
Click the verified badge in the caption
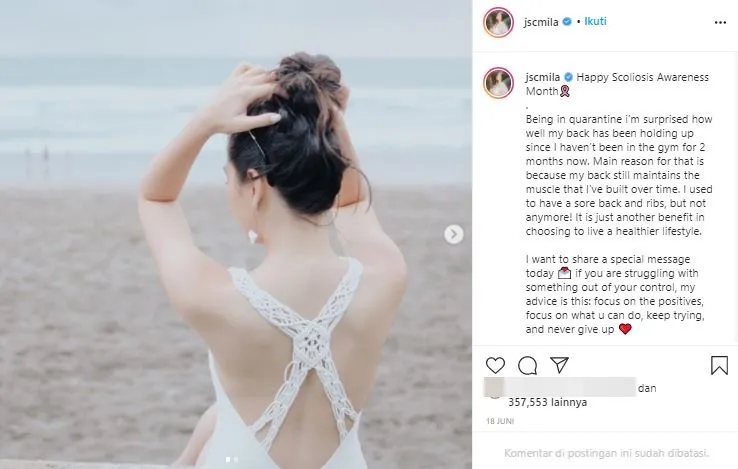569,77
